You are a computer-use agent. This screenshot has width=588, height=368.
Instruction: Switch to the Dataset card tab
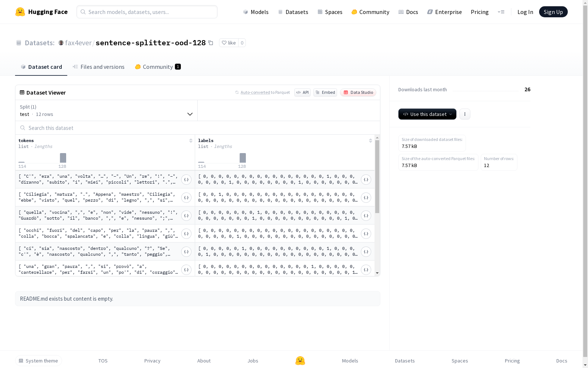[41, 67]
